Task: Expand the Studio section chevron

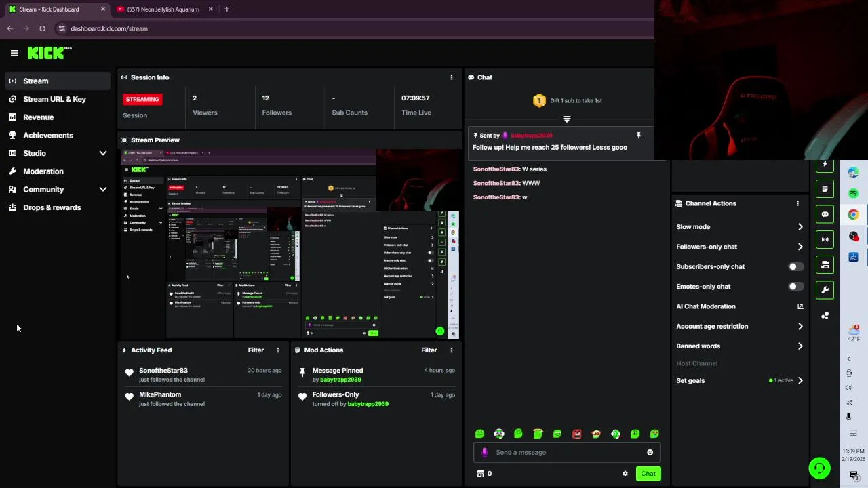Action: click(x=103, y=153)
